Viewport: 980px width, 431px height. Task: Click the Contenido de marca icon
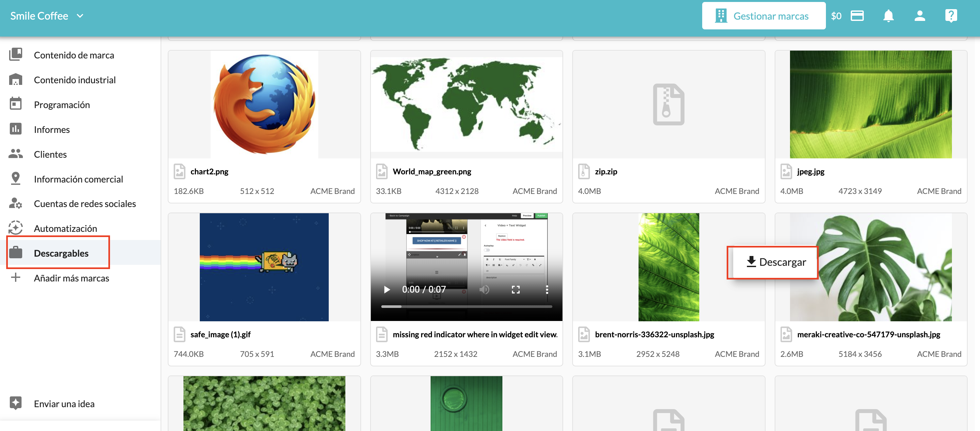click(16, 55)
